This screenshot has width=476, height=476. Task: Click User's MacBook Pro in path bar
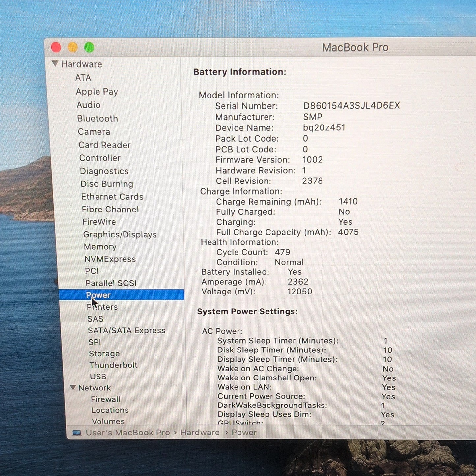point(128,433)
